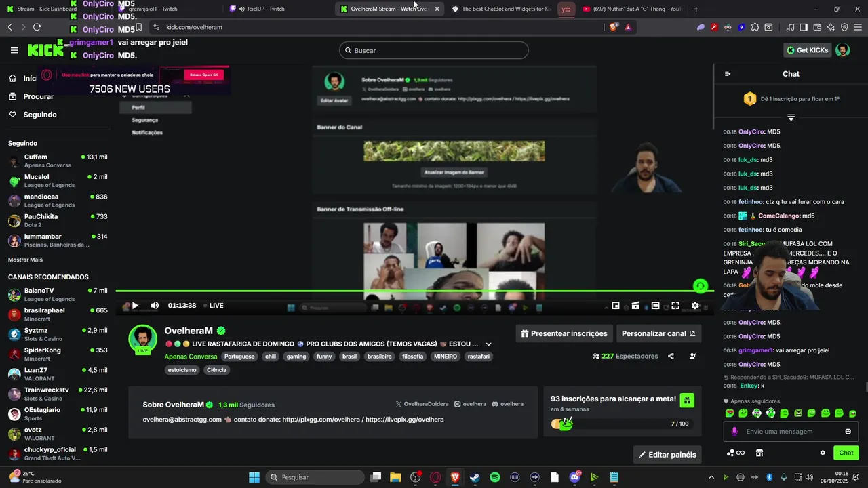The width and height of the screenshot is (868, 488).
Task: Reload the current page
Action: pos(37,27)
